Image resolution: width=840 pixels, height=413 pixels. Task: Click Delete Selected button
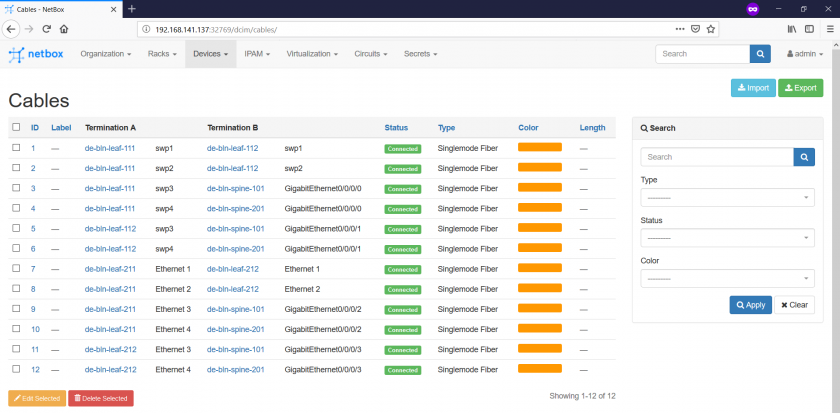coord(101,399)
